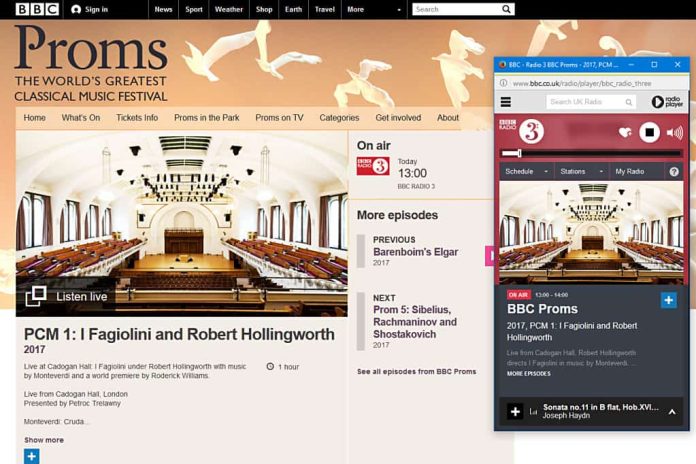Image resolution: width=696 pixels, height=464 pixels.
Task: Click See all episodes from BBC Proms
Action: point(416,371)
